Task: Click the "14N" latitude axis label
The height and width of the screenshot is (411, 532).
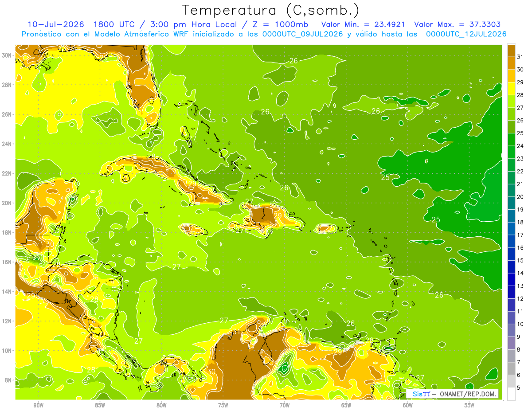Action: click(7, 291)
